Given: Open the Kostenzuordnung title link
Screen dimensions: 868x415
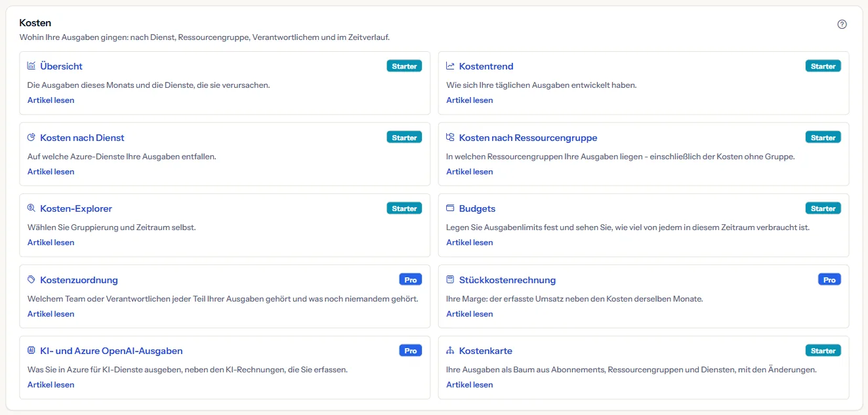Looking at the screenshot, I should click(x=79, y=280).
